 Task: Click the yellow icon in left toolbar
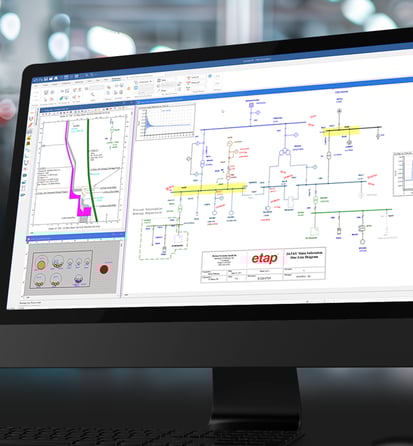tap(29, 139)
